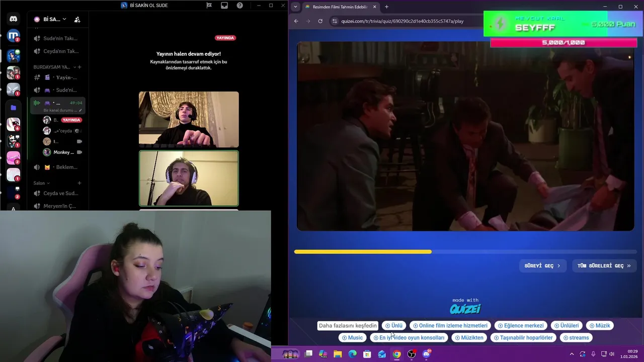Select the ceyda user in voice channel
The image size is (644, 362).
63,131
